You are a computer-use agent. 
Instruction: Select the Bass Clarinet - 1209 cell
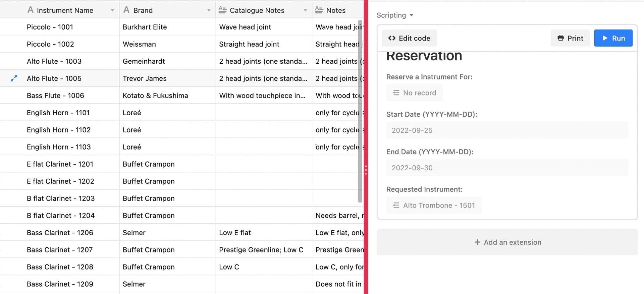click(60, 284)
